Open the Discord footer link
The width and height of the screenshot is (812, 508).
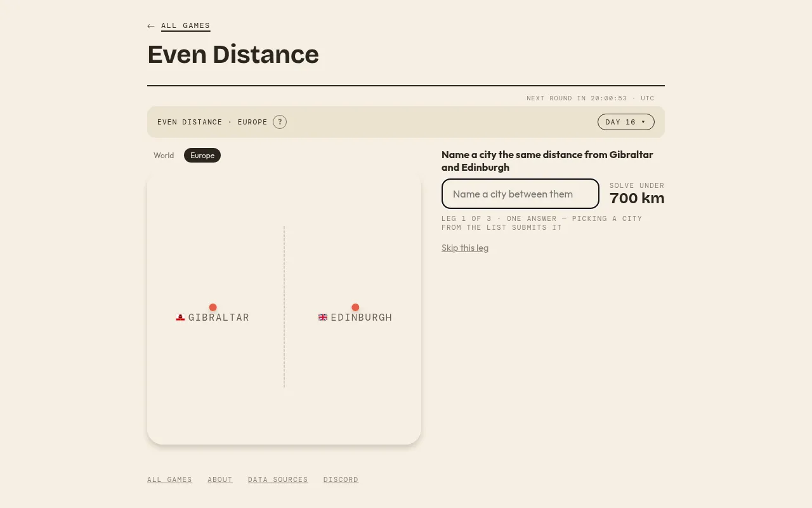341,479
